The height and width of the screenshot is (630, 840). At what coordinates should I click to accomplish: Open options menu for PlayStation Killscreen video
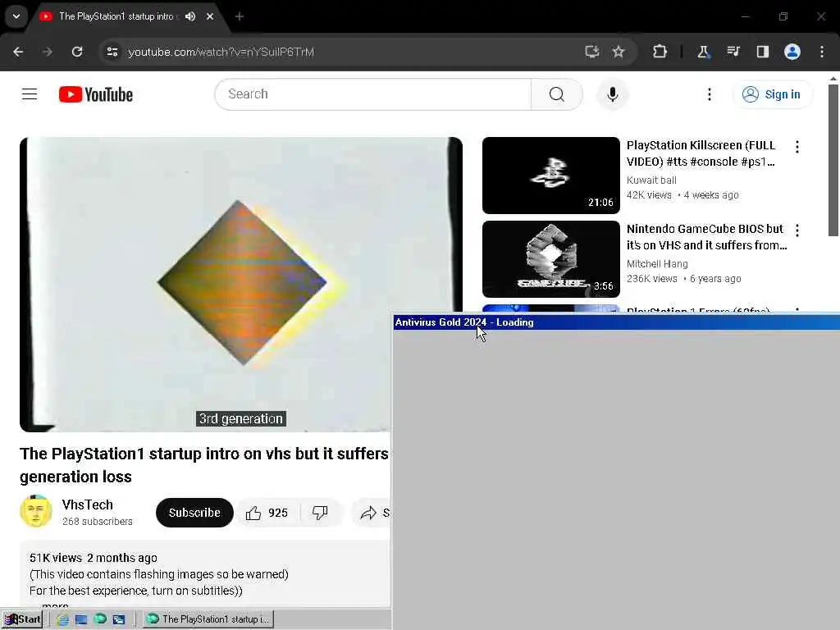pyautogui.click(x=797, y=147)
